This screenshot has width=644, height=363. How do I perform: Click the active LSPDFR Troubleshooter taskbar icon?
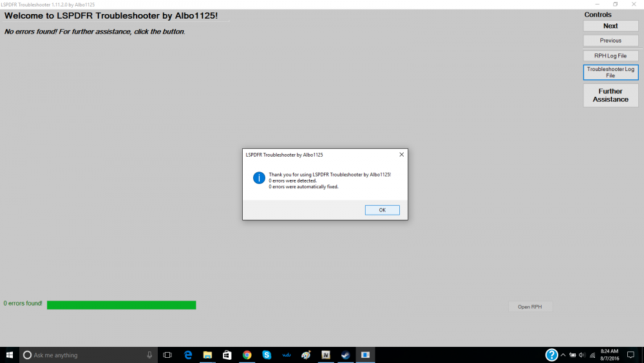[x=365, y=355]
